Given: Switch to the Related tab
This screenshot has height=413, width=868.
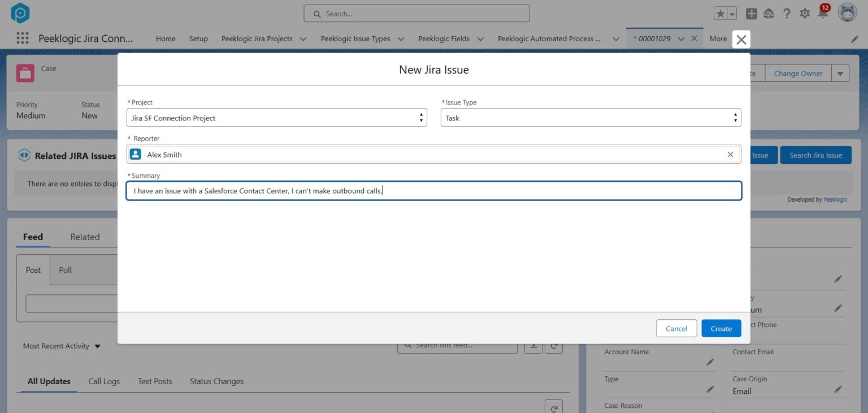Looking at the screenshot, I should (x=85, y=237).
